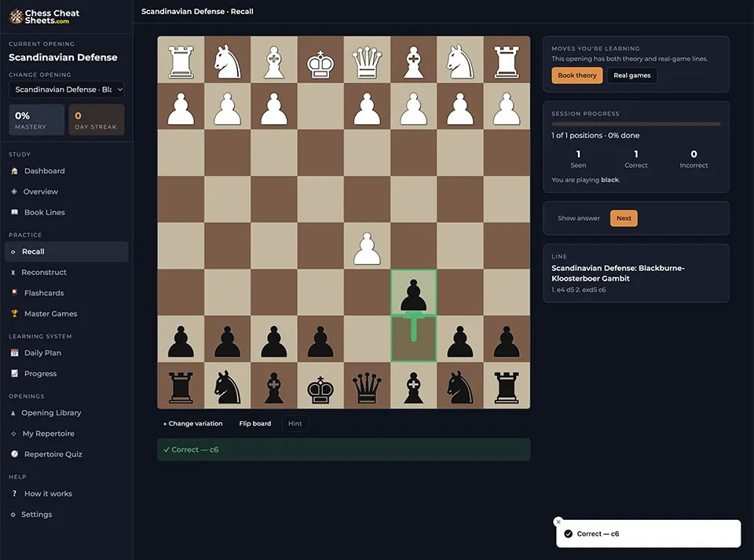The image size is (754, 560).
Task: Click the Incorrect count value
Action: pyautogui.click(x=694, y=154)
